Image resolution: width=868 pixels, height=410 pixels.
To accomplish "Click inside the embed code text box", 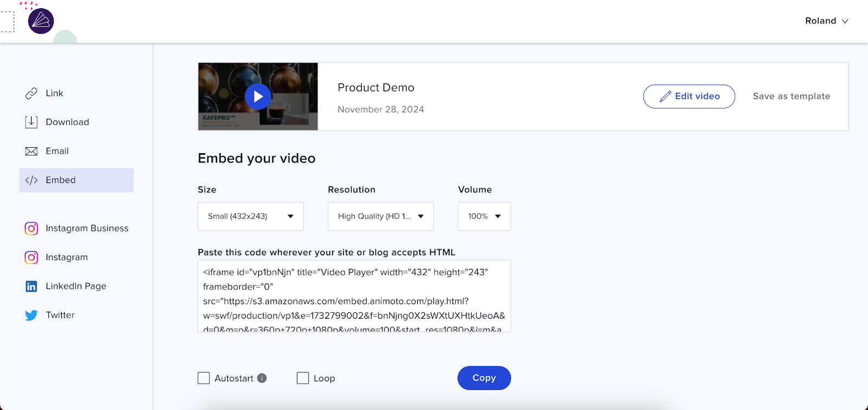I will pyautogui.click(x=354, y=297).
